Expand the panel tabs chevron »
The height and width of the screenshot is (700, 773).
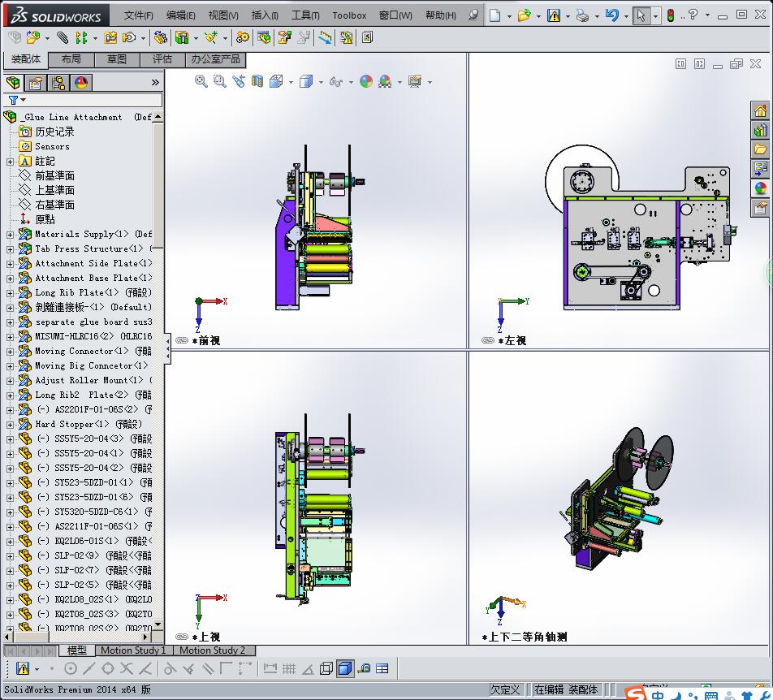click(x=155, y=83)
